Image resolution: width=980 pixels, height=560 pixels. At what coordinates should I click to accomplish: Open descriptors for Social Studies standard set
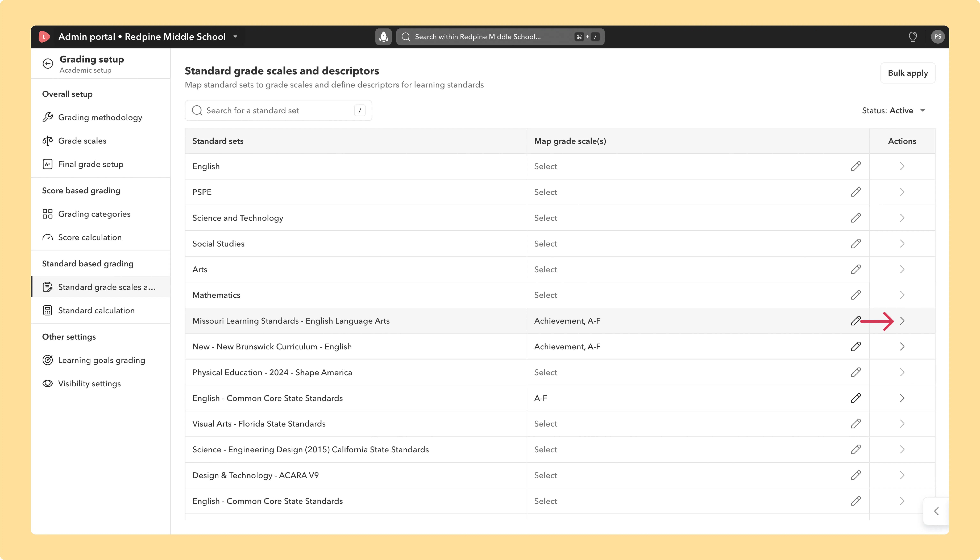point(902,243)
